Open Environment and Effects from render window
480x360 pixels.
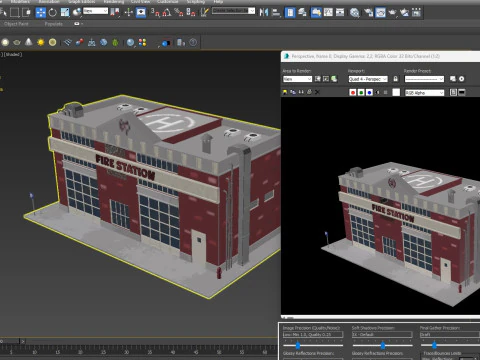tap(461, 79)
